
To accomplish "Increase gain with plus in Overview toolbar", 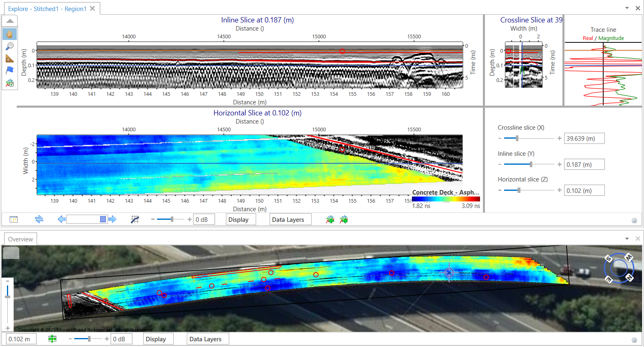I will pyautogui.click(x=107, y=339).
